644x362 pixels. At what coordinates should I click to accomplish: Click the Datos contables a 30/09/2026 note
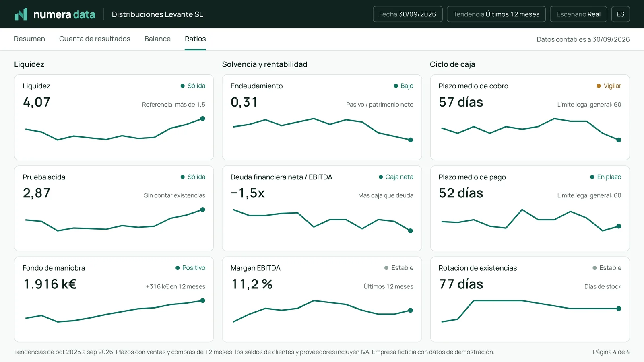[x=583, y=39]
